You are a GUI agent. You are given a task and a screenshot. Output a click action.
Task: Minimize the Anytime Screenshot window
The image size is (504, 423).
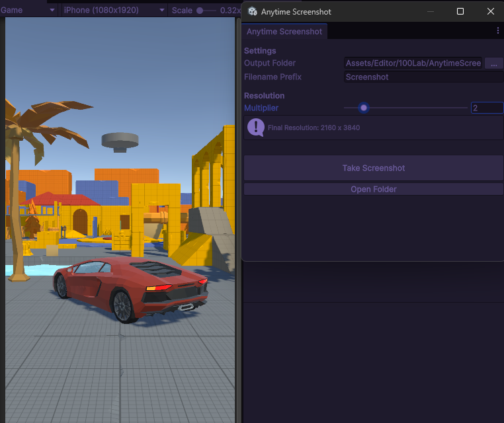coord(431,11)
